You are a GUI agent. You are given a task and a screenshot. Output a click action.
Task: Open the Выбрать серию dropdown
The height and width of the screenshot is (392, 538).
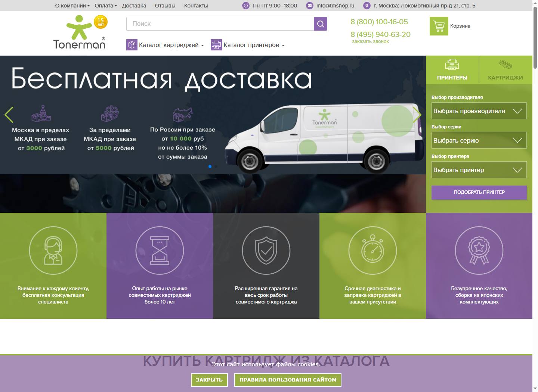click(479, 140)
